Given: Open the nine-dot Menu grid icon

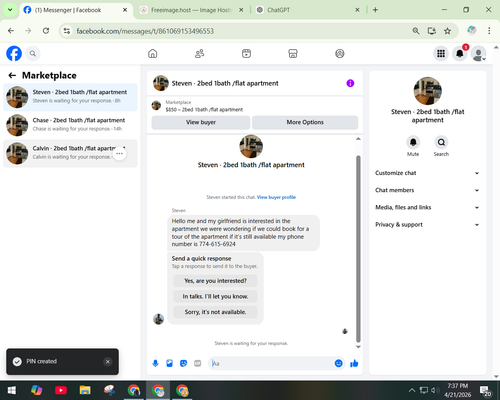Looking at the screenshot, I should point(441,53).
